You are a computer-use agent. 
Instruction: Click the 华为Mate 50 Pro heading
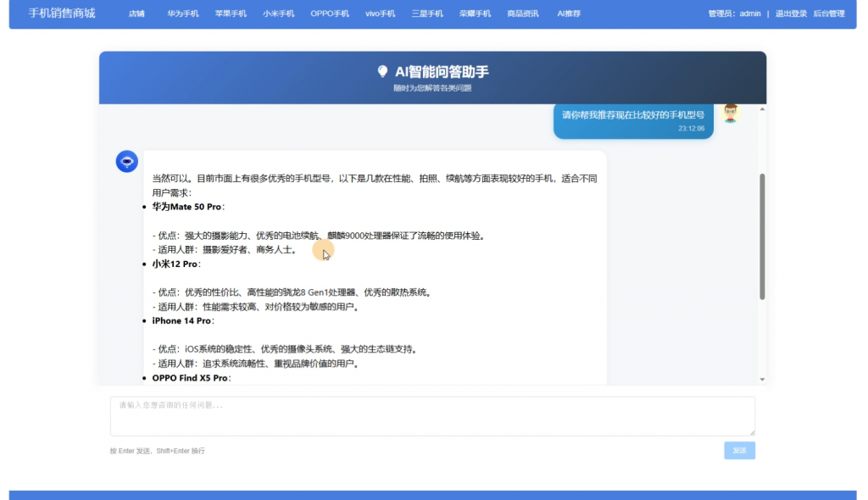(x=188, y=207)
